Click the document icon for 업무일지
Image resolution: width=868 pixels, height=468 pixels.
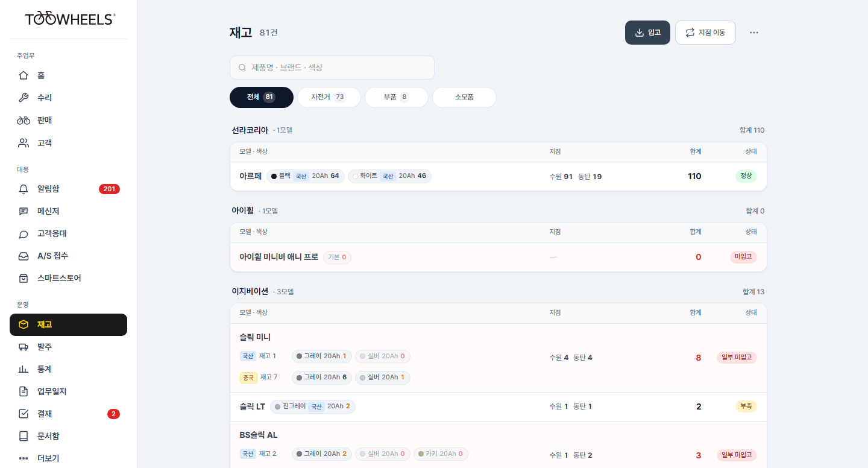[24, 391]
